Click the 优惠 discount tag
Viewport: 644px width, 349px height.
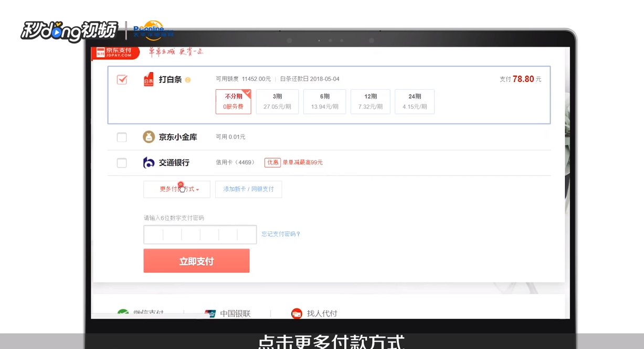[273, 163]
